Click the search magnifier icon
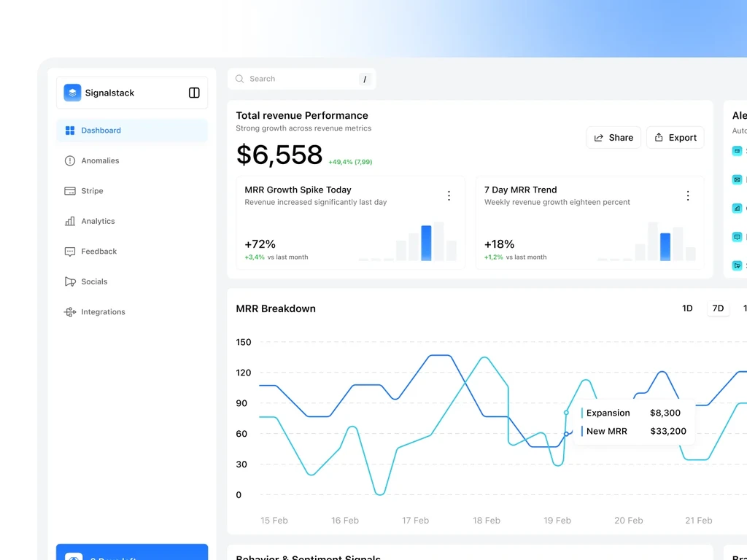Image resolution: width=747 pixels, height=560 pixels. 239,79
